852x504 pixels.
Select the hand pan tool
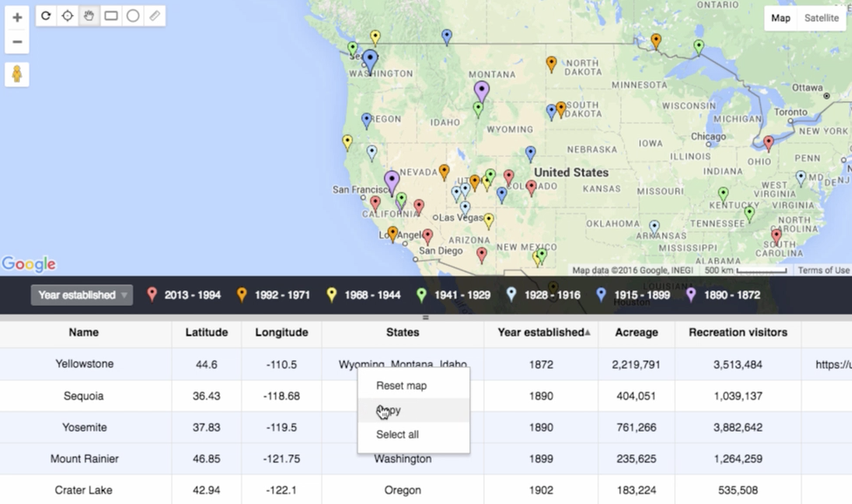[x=89, y=16]
